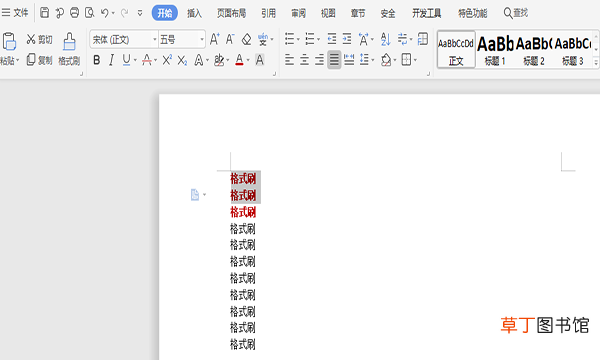
Task: Cut selection with 剪切
Action: tap(39, 39)
